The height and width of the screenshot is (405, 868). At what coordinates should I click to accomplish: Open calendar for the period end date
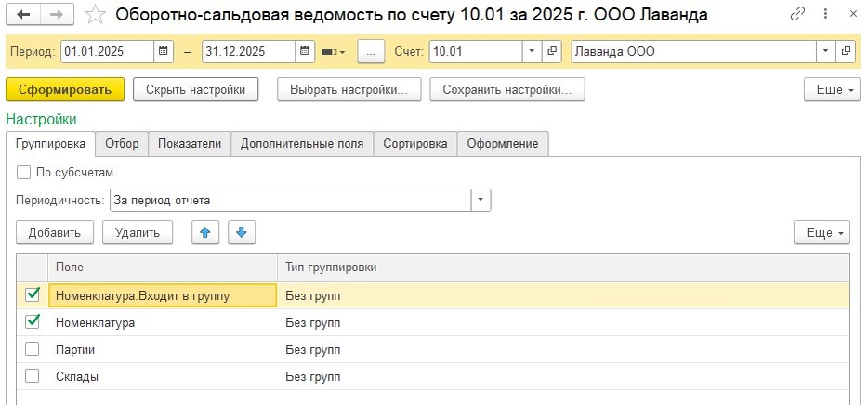point(304,52)
